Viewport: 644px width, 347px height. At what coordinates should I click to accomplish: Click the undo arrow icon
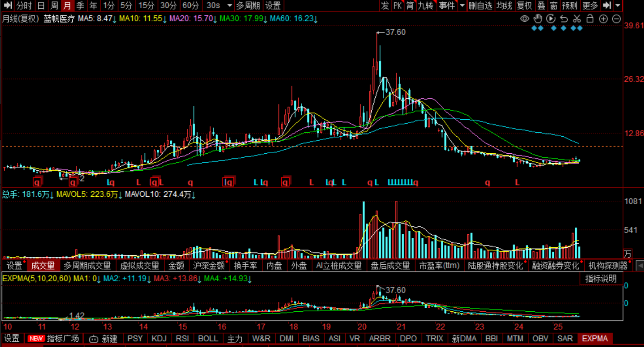click(x=564, y=19)
